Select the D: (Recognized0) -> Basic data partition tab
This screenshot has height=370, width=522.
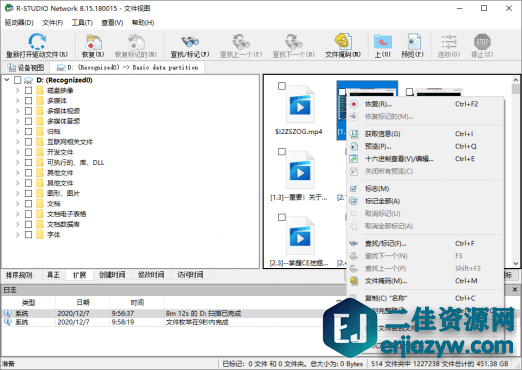127,68
